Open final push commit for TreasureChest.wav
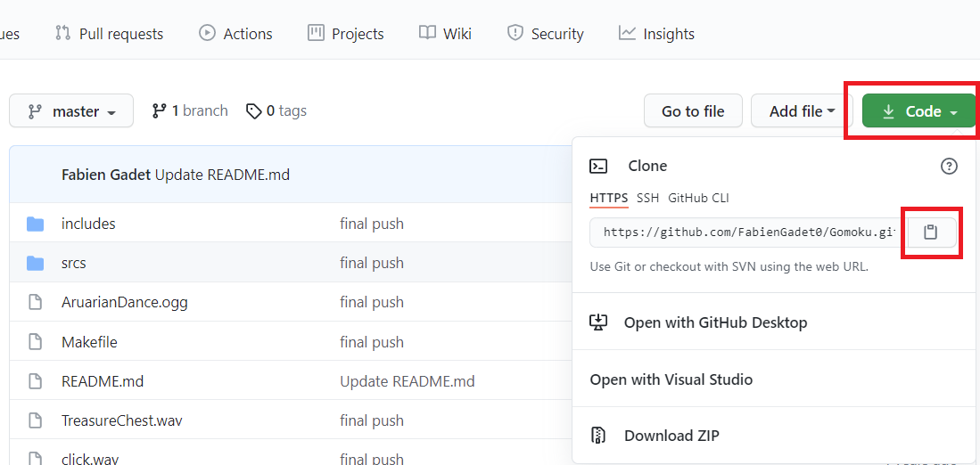 pyautogui.click(x=372, y=420)
